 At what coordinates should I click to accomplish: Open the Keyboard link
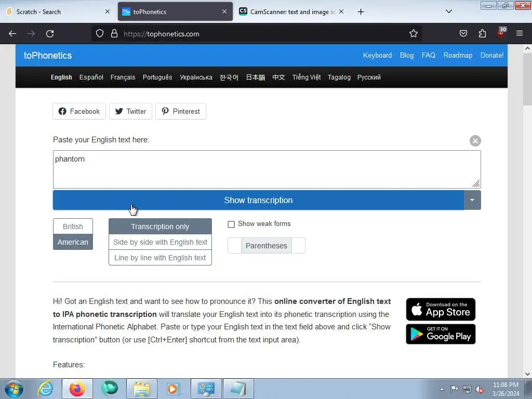377,55
